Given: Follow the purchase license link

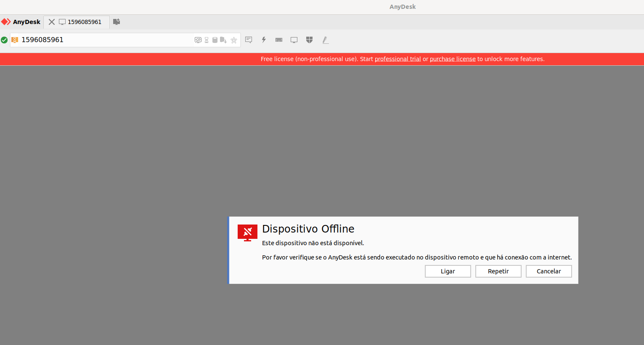Looking at the screenshot, I should pos(453,59).
